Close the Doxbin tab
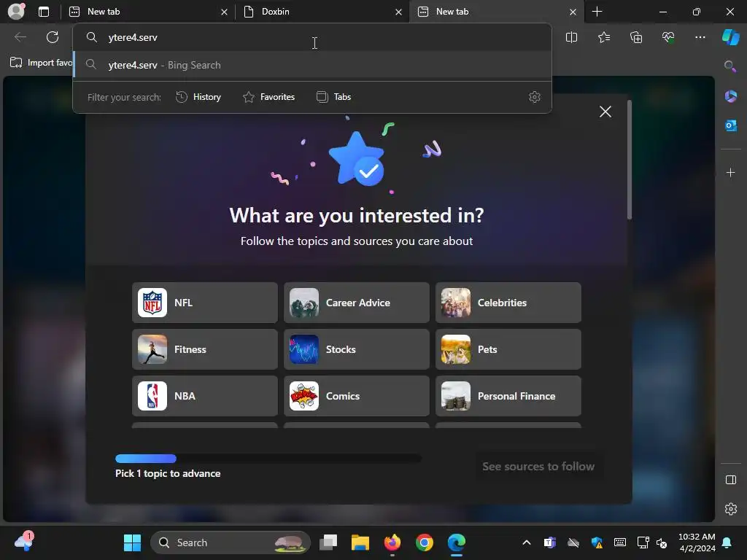This screenshot has height=560, width=747. 398,12
